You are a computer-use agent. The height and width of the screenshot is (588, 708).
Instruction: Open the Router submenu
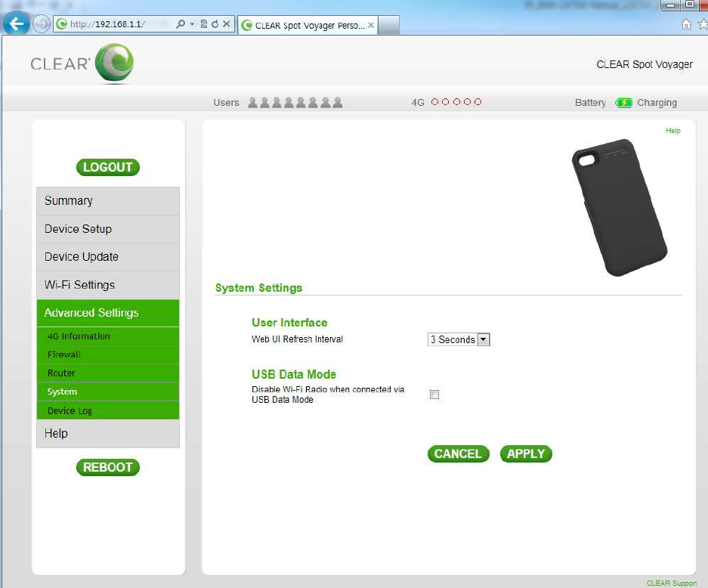[108, 373]
